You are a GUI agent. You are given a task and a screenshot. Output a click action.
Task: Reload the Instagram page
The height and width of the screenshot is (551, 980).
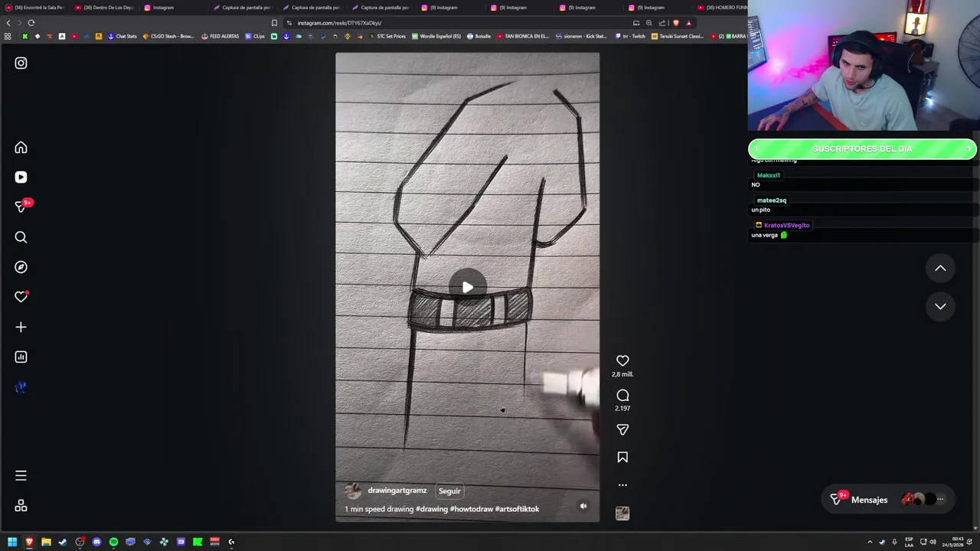[31, 23]
